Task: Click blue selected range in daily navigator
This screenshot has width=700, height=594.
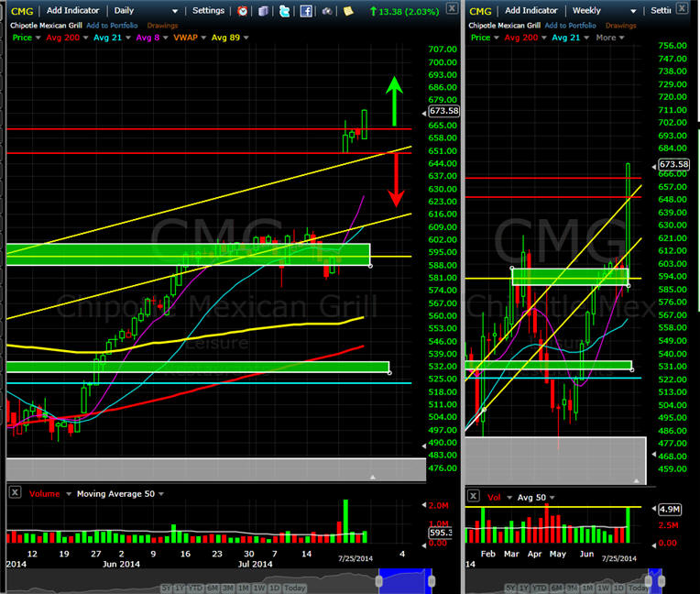Action: tap(405, 580)
